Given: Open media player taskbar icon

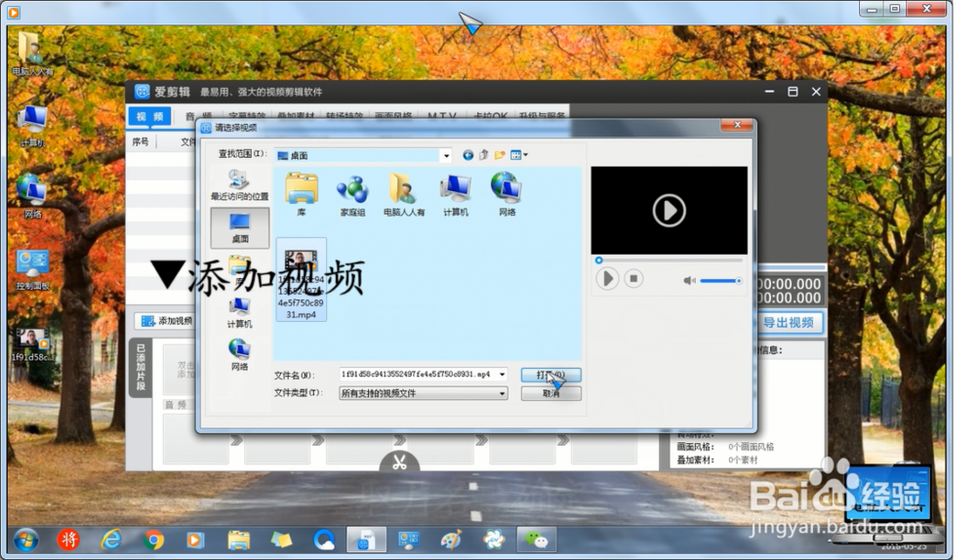Looking at the screenshot, I should [x=195, y=540].
